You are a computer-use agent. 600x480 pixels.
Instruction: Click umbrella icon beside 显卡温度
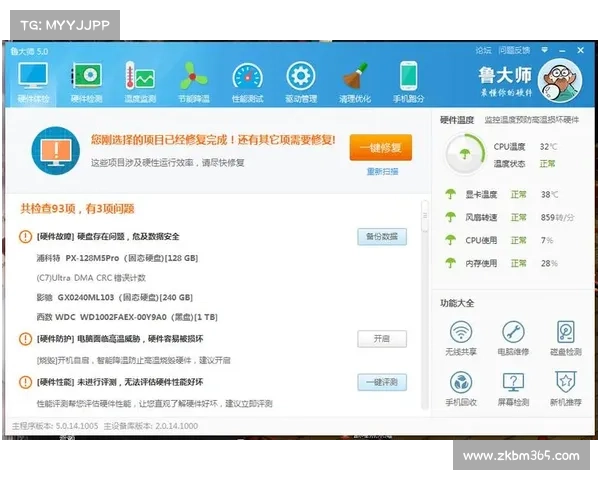450,194
